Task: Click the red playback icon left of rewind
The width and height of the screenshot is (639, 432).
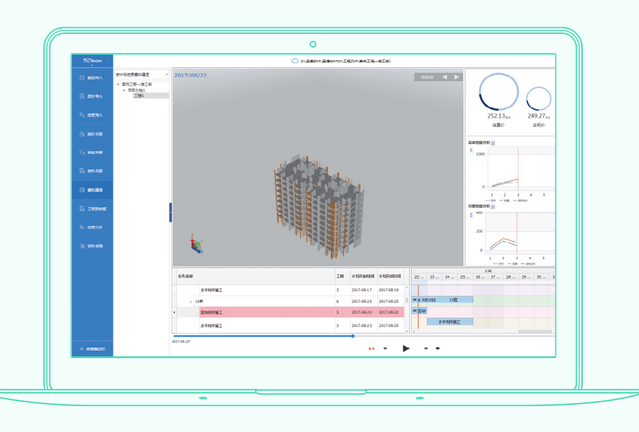Action: click(371, 348)
